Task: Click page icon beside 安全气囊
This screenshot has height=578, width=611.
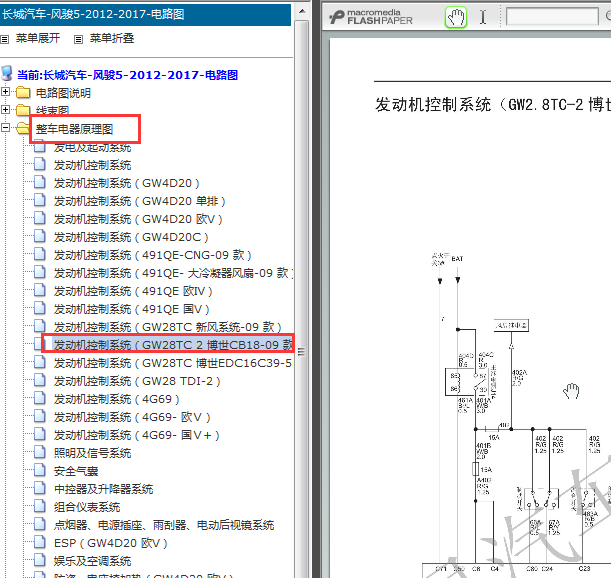Action: point(39,470)
